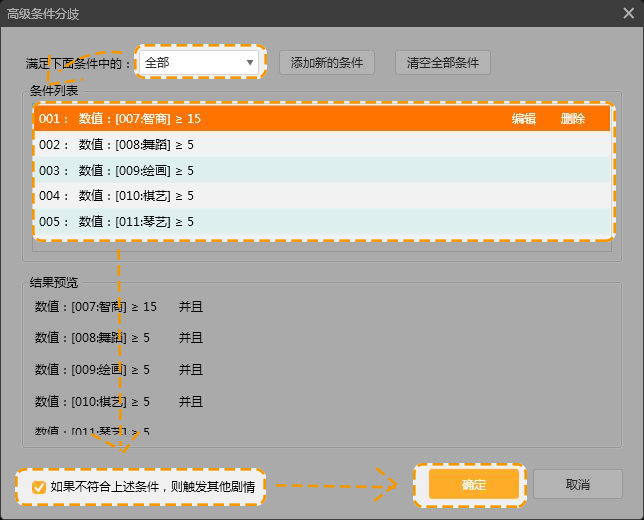This screenshot has width=644, height=520.
Task: Click 删除 to remove condition 001
Action: pyautogui.click(x=573, y=118)
